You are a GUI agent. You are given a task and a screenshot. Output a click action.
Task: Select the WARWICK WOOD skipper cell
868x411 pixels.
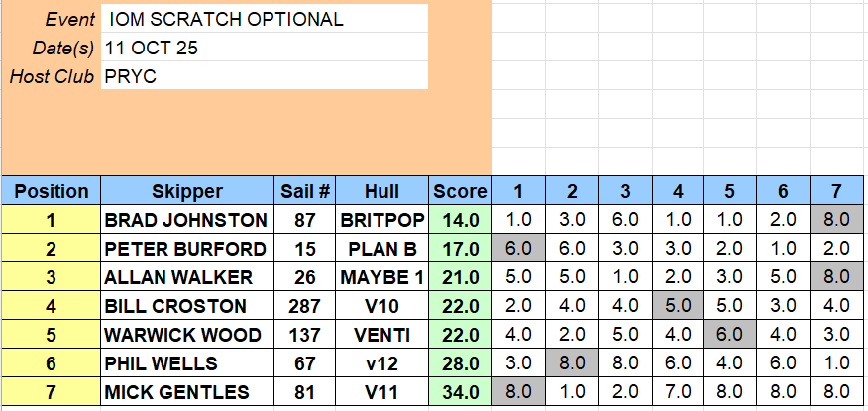tap(187, 336)
